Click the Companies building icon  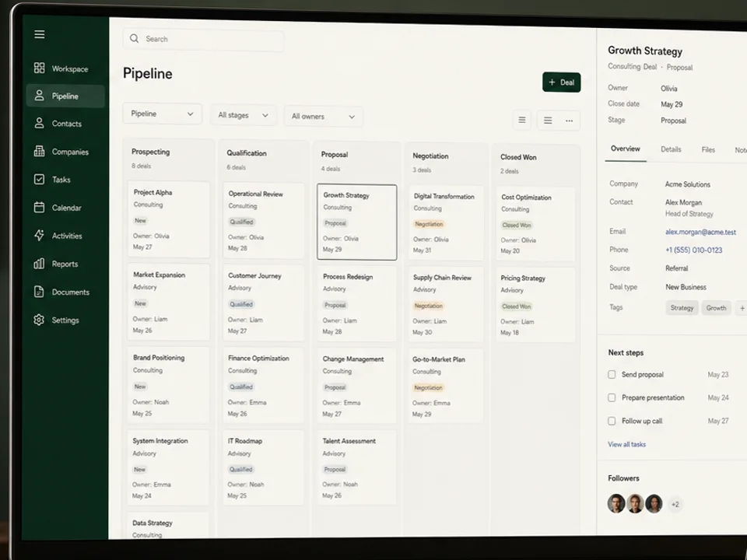click(x=39, y=152)
